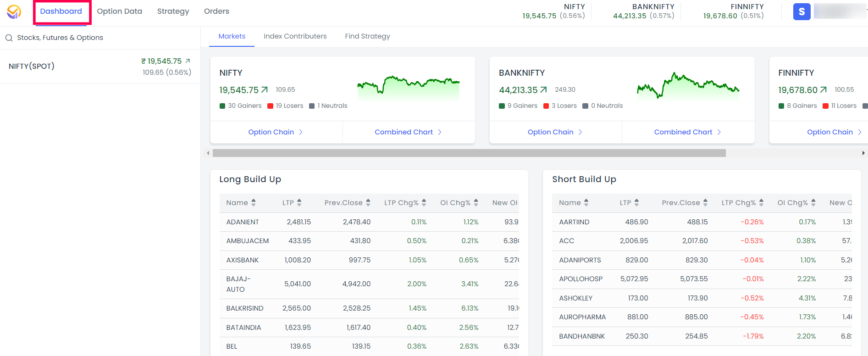868x356 pixels.
Task: Click the NIFTY intraday sparkline chart
Action: [x=409, y=89]
